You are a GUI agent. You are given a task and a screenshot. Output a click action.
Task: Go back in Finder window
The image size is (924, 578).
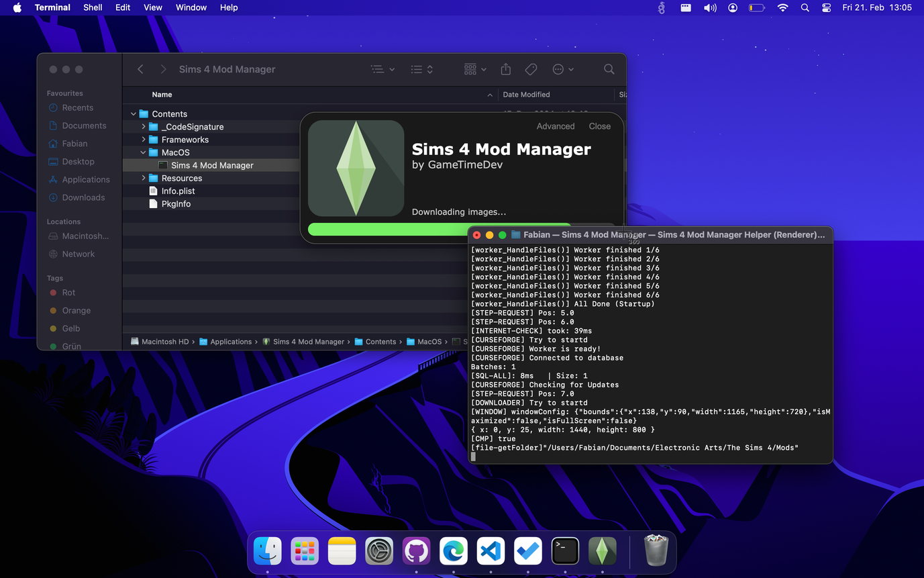tap(140, 69)
